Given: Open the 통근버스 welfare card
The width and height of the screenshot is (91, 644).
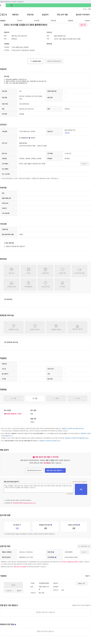Looking at the screenshot, I should 11,271.
